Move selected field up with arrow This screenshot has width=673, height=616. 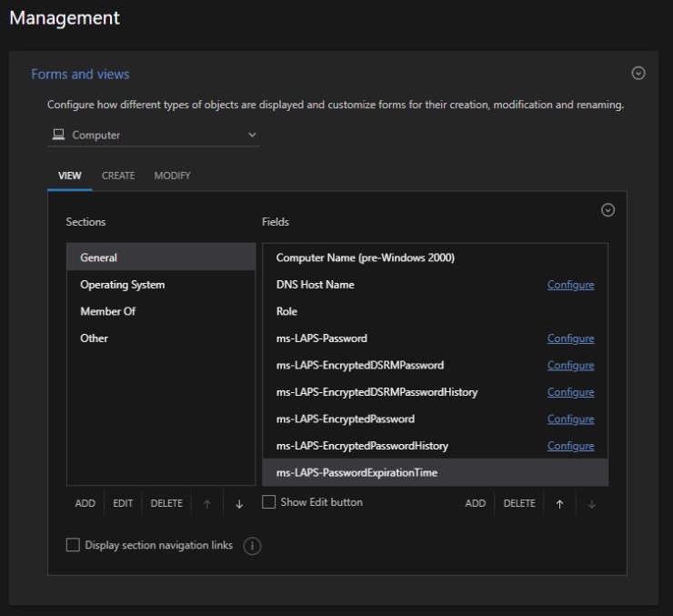pyautogui.click(x=559, y=503)
